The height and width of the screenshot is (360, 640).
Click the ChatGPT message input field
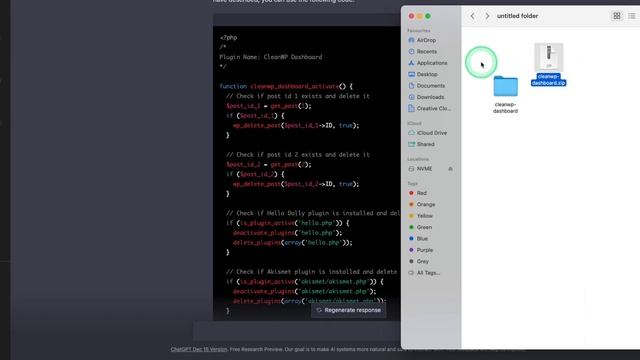click(x=297, y=331)
